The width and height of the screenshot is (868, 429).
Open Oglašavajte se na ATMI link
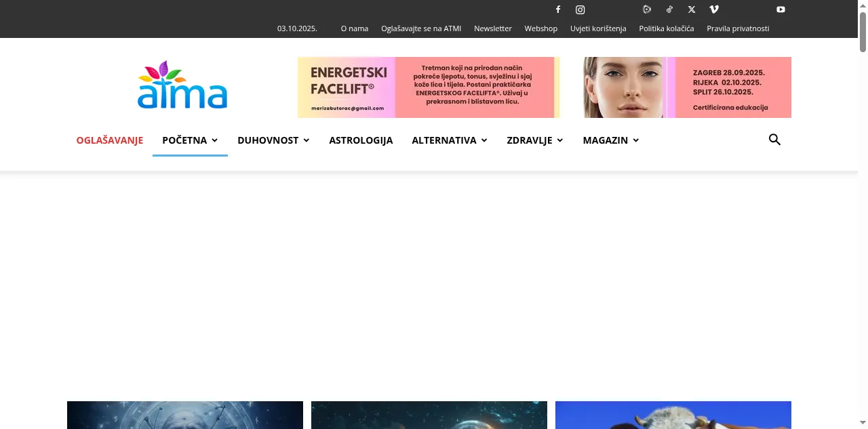(x=421, y=28)
